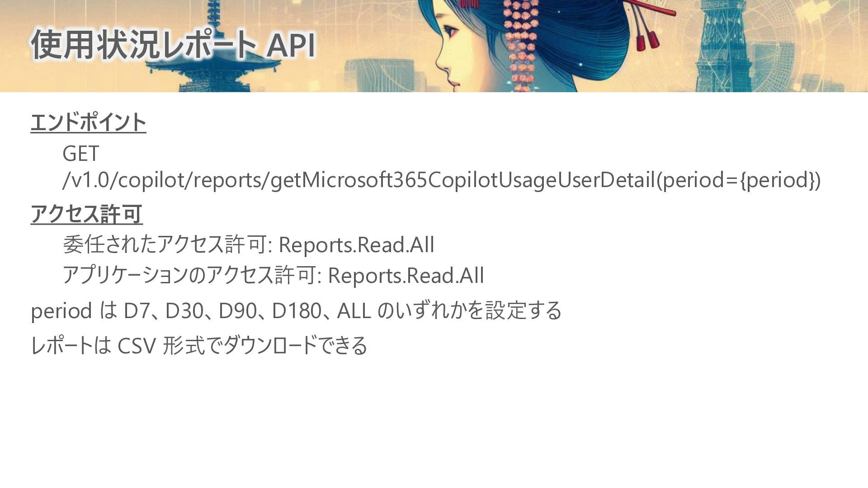This screenshot has width=868, height=488.
Task: Click the 委任されたアクセス許可 line
Action: tap(248, 244)
